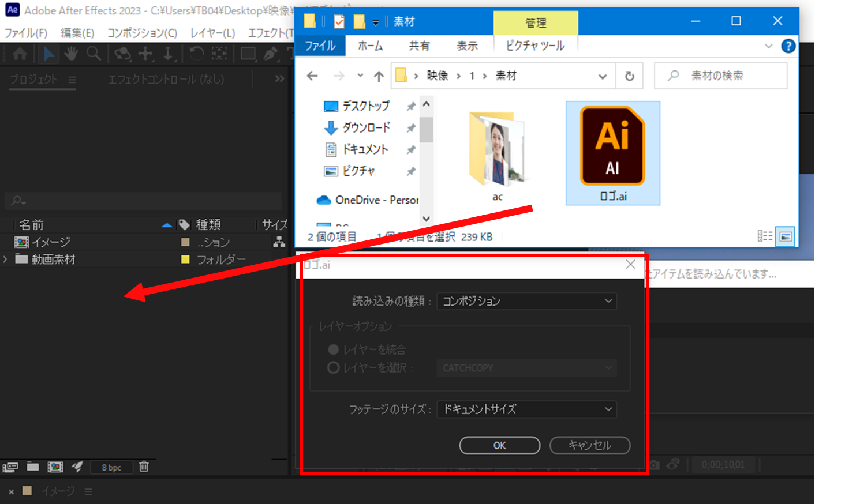Select the Selection tool arrow

coord(50,54)
